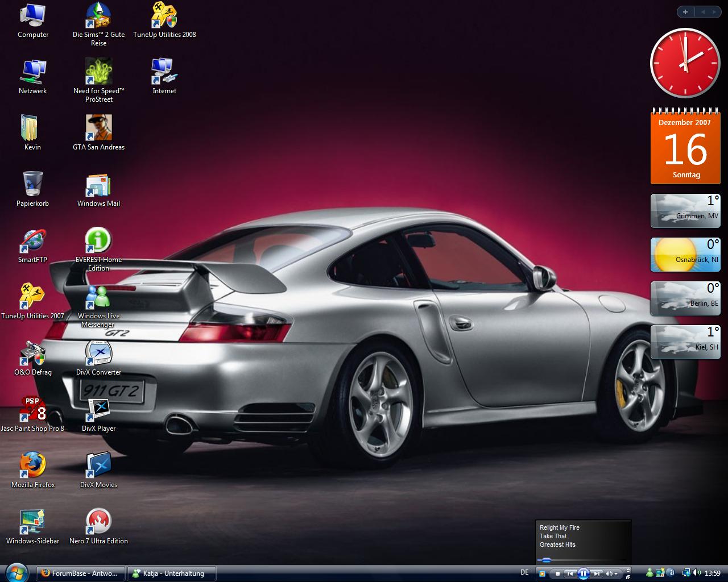Open the Grimmen, MV weather gadget
Image resolution: width=728 pixels, height=582 pixels.
pyautogui.click(x=685, y=210)
